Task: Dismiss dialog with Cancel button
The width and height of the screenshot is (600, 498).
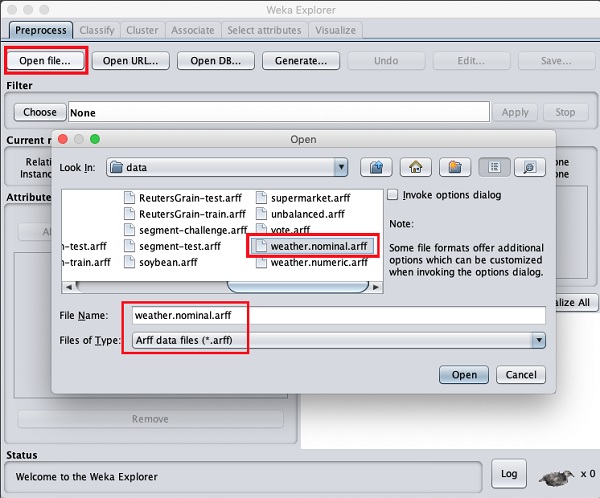Action: (521, 375)
